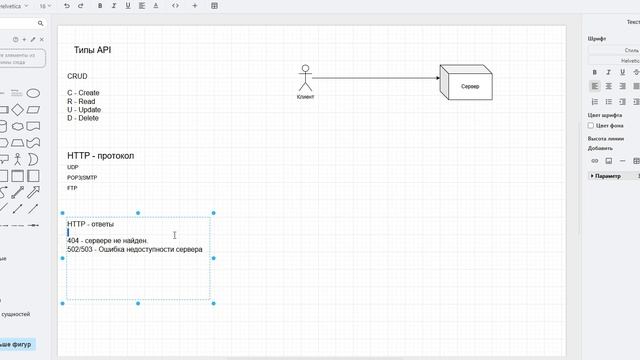Click the scratchpad help icon
The height and width of the screenshot is (360, 640).
point(16,40)
